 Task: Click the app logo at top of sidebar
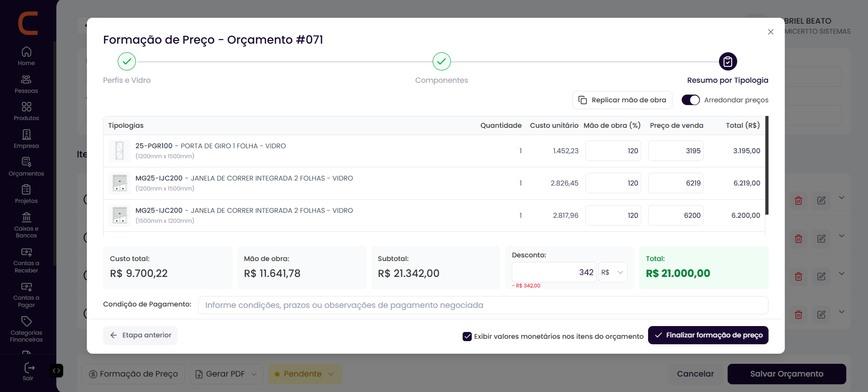(x=28, y=23)
